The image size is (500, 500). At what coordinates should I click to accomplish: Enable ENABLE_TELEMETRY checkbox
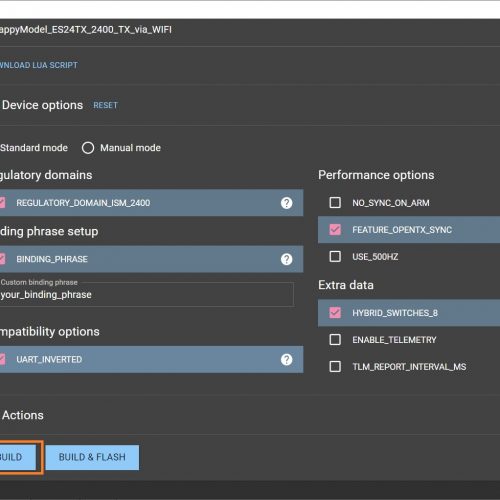tap(335, 340)
